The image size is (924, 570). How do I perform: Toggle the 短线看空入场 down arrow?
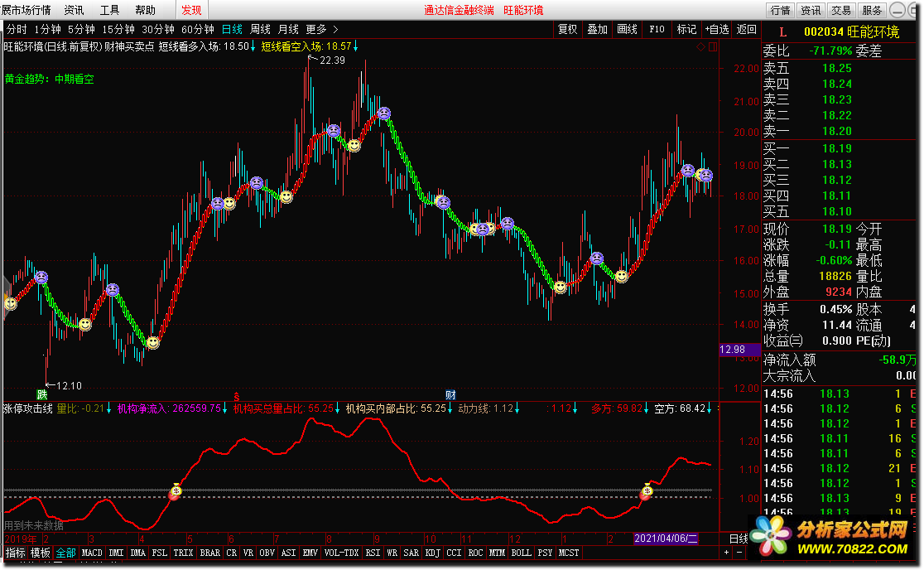355,46
